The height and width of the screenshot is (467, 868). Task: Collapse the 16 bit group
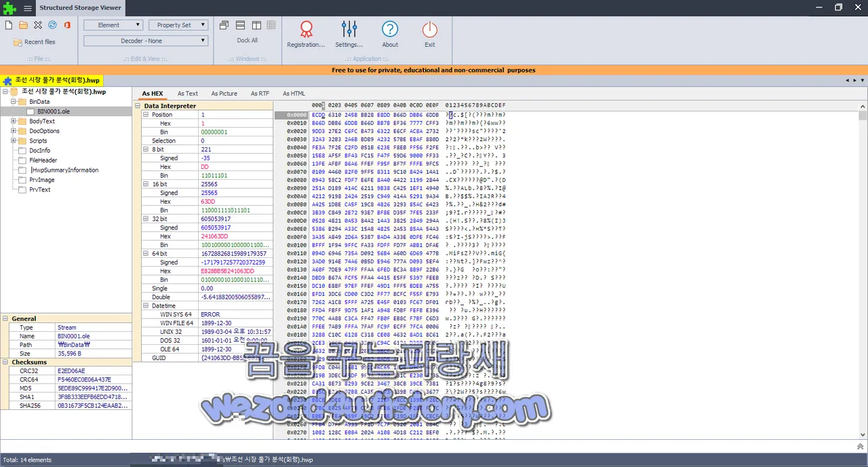click(146, 184)
